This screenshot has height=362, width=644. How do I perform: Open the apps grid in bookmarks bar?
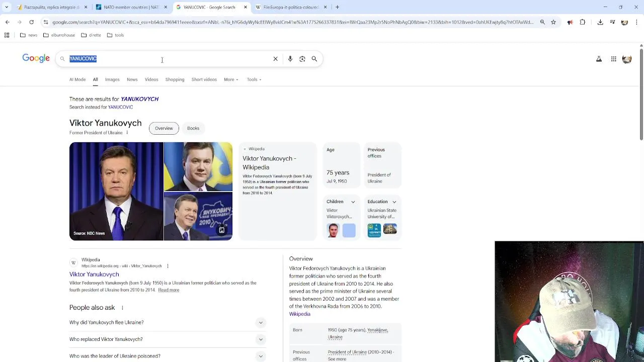7,35
